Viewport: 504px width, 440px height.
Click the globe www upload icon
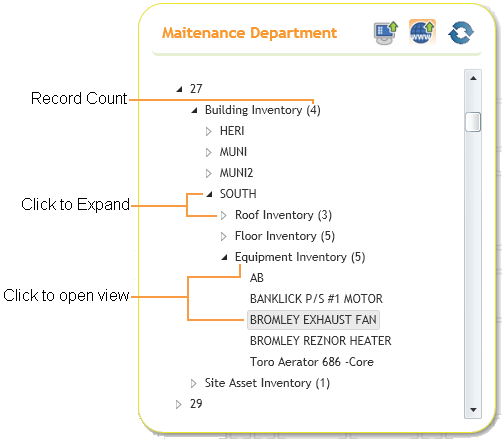coord(422,32)
